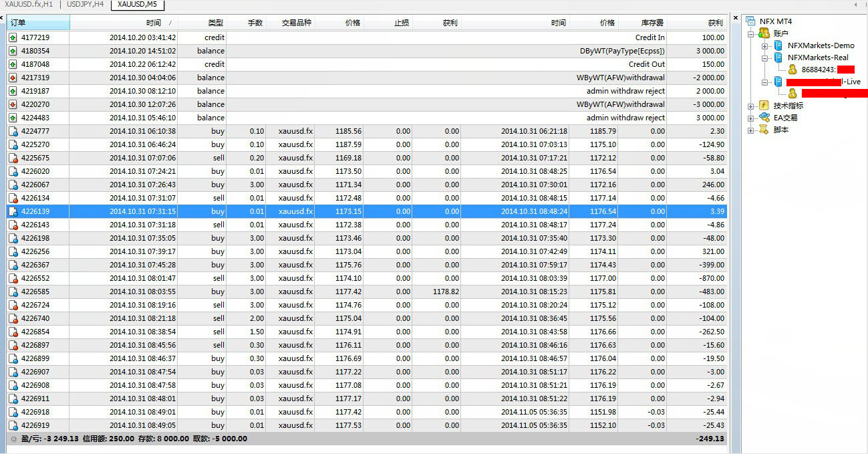
Task: Click balance icon of order 4224483
Action: [x=13, y=118]
